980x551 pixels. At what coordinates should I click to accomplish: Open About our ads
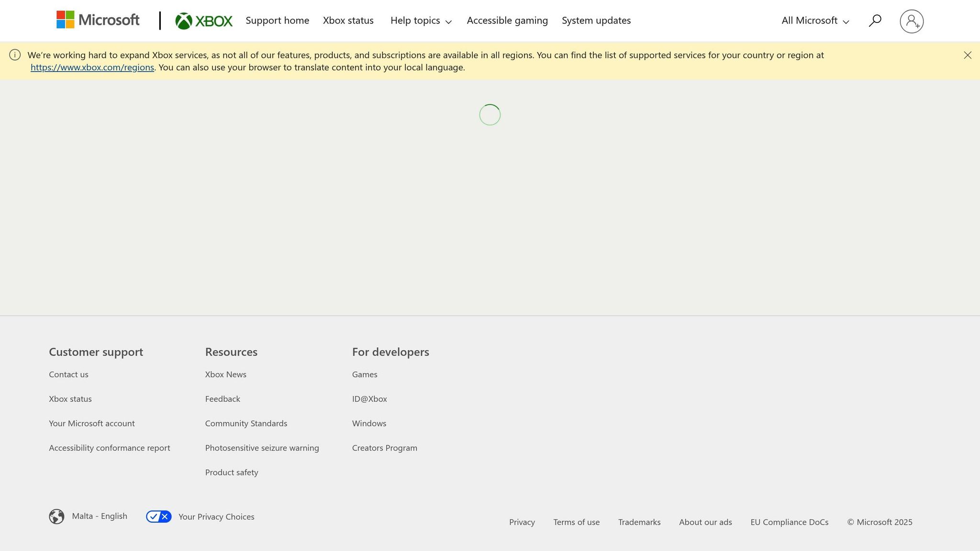click(x=705, y=522)
